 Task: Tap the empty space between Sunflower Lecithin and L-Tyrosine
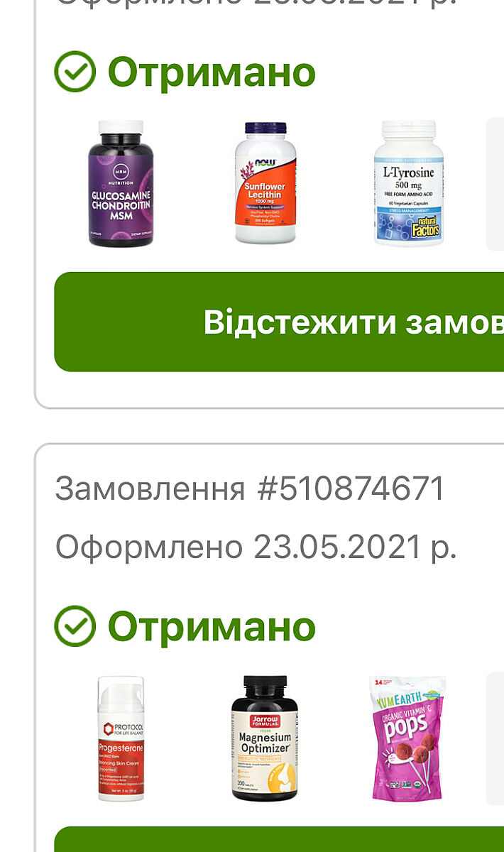[x=335, y=184]
